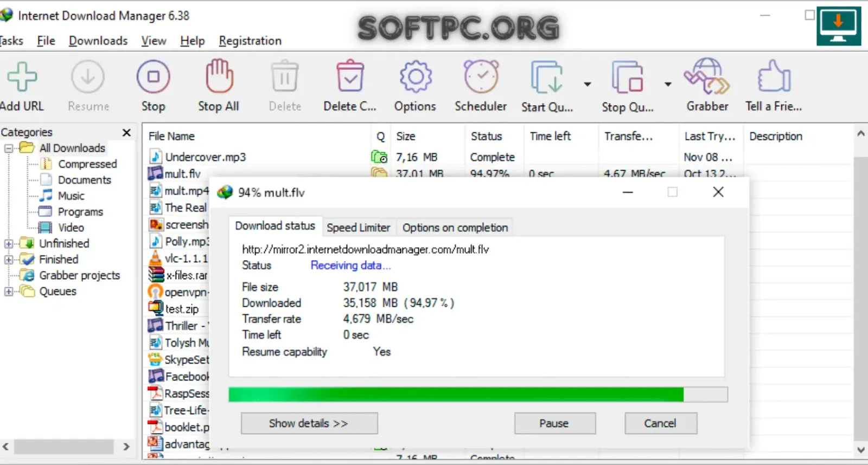Viewport: 868px width, 465px height.
Task: Switch to the Download status tab
Action: [x=275, y=226]
